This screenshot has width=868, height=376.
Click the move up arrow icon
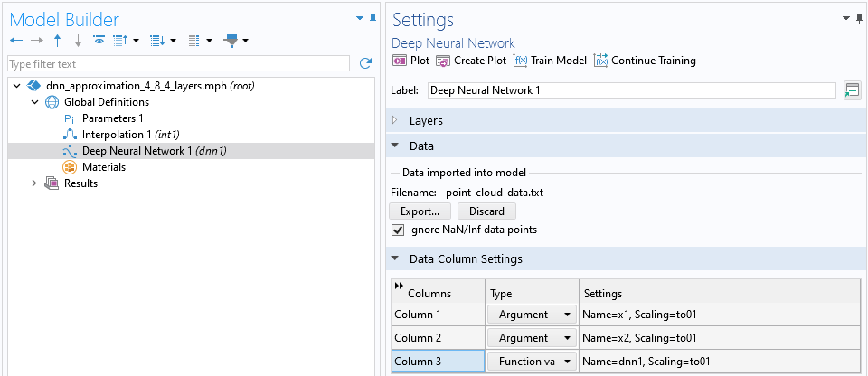[x=58, y=41]
